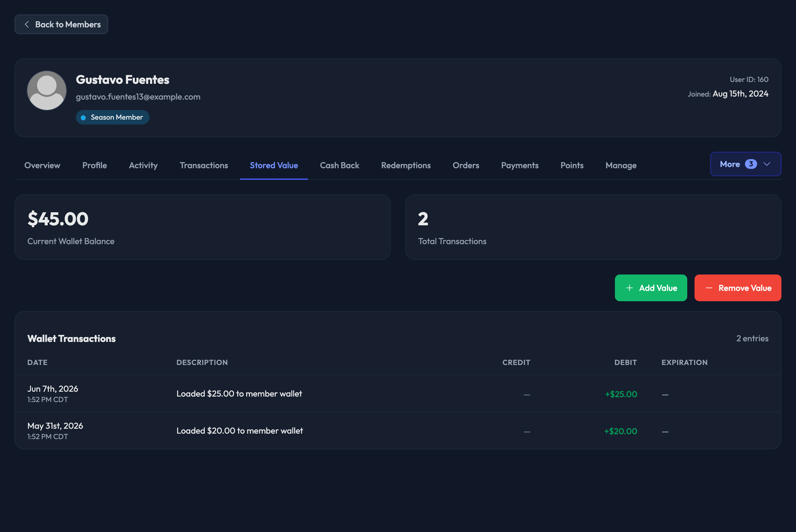Screen dimensions: 796x532
Task: Click Wallet Transactions heading
Action: click(x=72, y=339)
